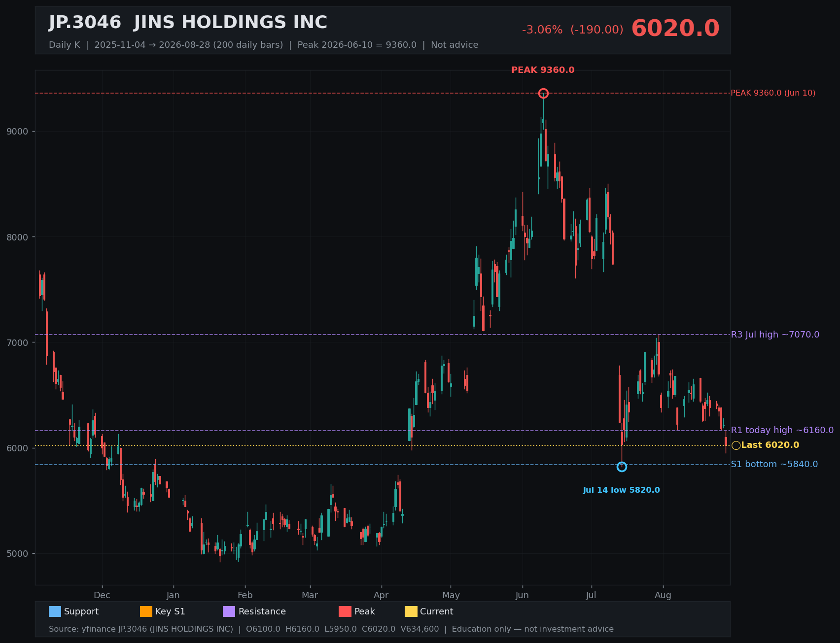The image size is (840, 643).
Task: Click the "Last 6020.0" price label
Action: [770, 445]
